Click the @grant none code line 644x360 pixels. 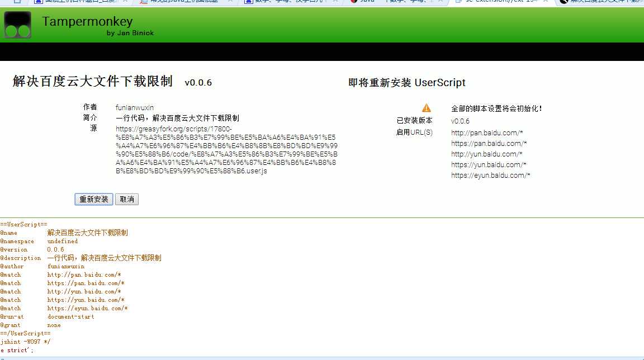30,325
